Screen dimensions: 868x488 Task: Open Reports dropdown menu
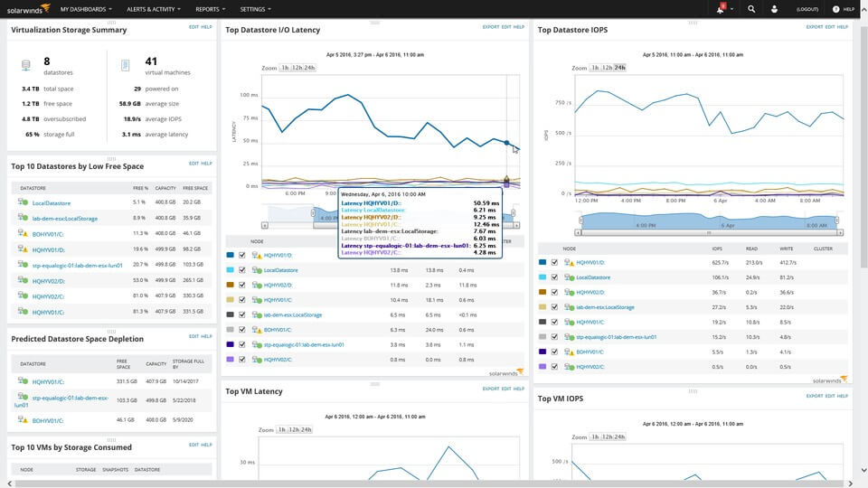(x=211, y=9)
